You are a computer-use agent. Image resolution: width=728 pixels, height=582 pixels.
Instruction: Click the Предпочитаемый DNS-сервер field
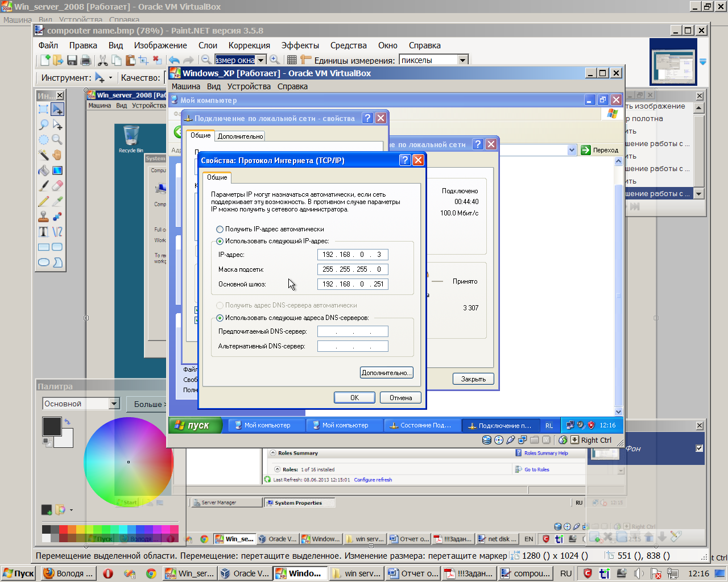click(353, 331)
